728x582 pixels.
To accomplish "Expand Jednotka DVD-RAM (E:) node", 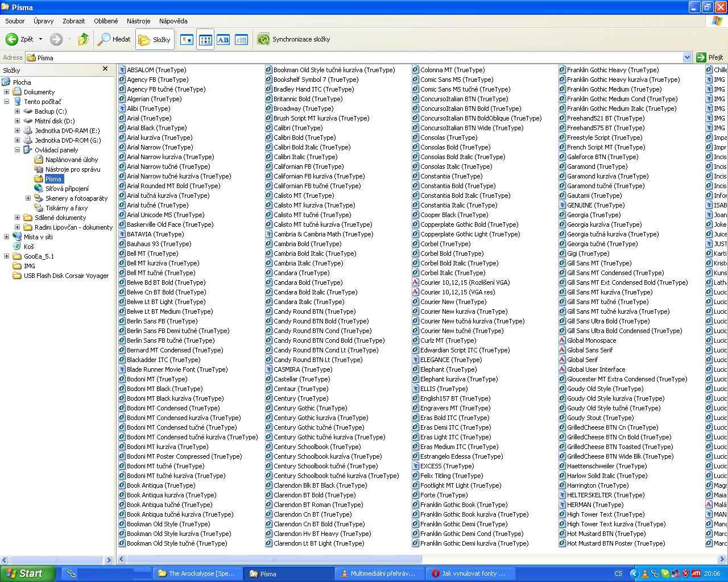I will pos(17,131).
